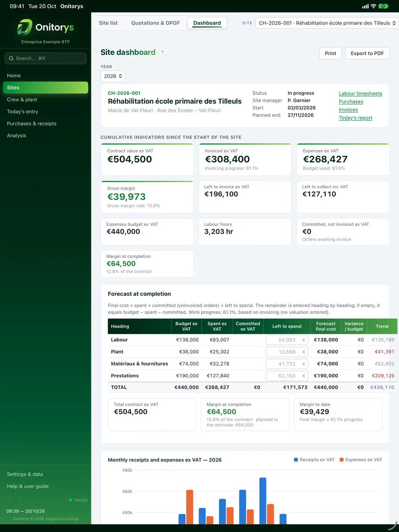Viewport: 399px width, 532px height.
Task: Click the Invoiced ex VAT card
Action: [245, 160]
